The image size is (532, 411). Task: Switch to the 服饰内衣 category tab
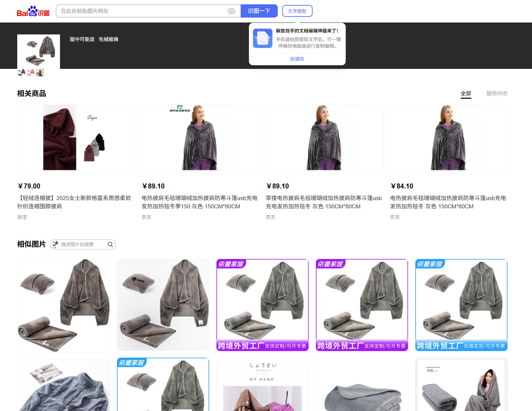coord(497,93)
